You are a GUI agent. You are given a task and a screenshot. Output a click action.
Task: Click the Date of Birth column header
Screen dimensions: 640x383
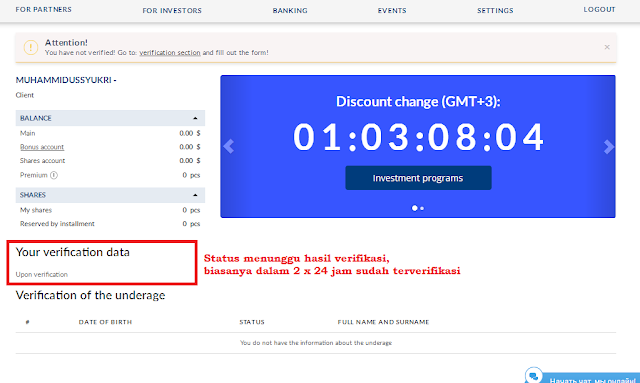point(105,322)
